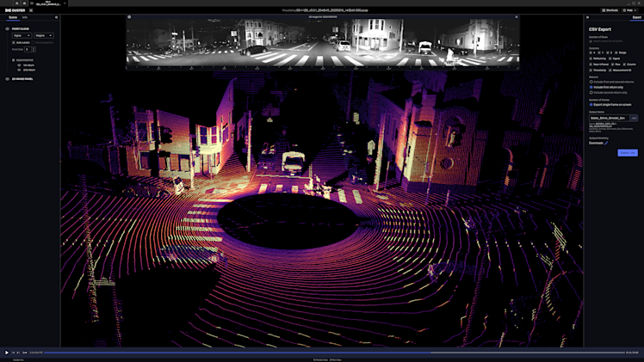The image size is (644, 362).
Task: Select Include second return only
Action: [x=591, y=93]
